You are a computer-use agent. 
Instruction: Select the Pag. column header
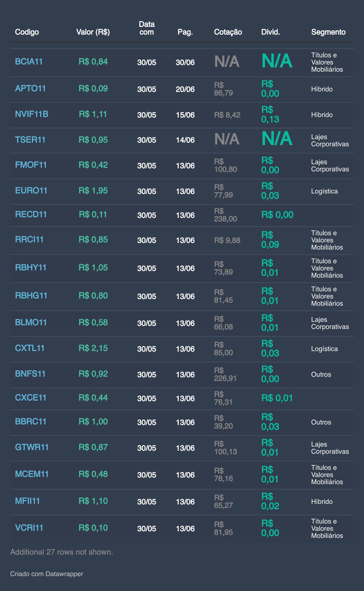[185, 32]
